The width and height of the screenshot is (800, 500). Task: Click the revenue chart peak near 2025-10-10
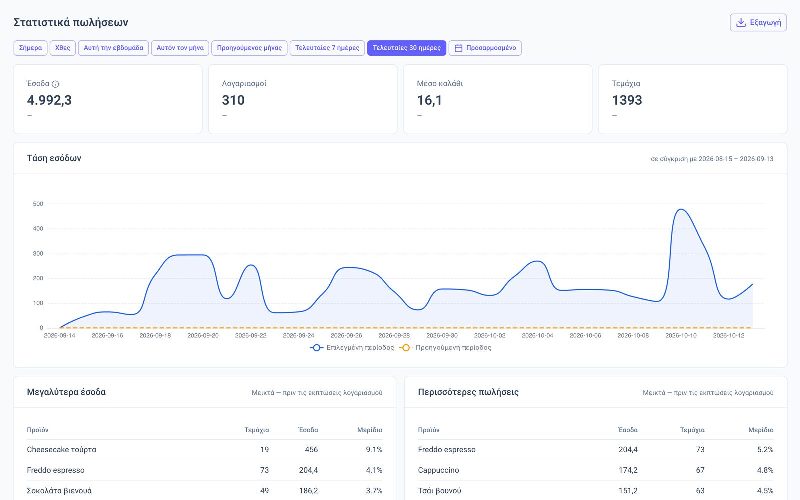click(681, 210)
